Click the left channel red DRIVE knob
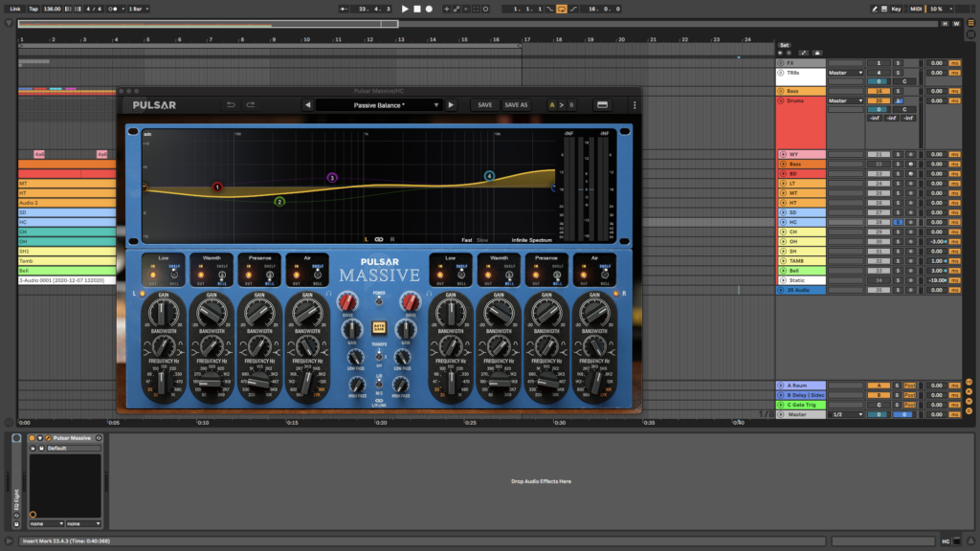 pos(346,302)
